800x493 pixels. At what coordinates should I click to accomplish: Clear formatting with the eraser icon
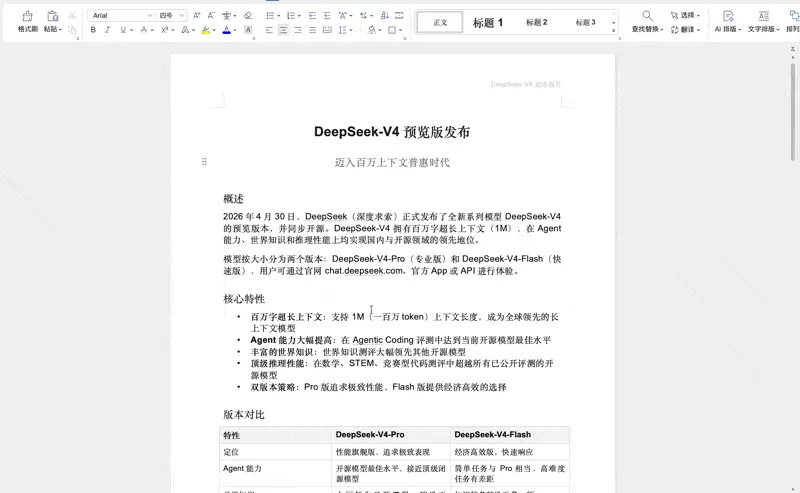point(248,16)
